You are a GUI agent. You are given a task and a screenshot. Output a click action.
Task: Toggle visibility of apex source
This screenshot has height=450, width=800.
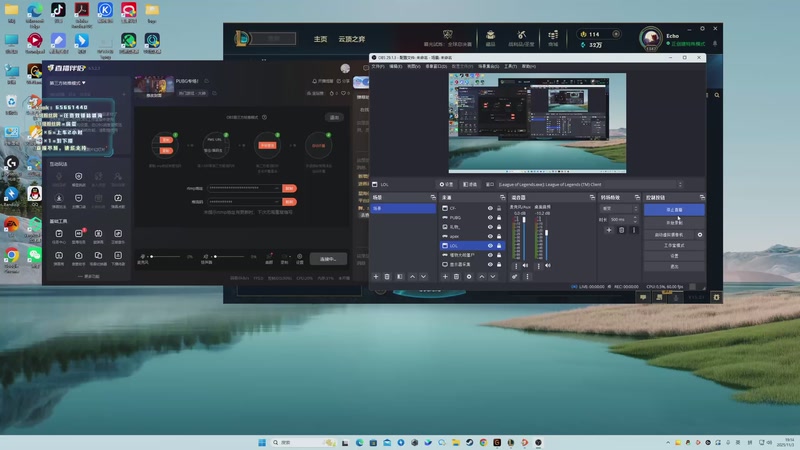click(490, 236)
